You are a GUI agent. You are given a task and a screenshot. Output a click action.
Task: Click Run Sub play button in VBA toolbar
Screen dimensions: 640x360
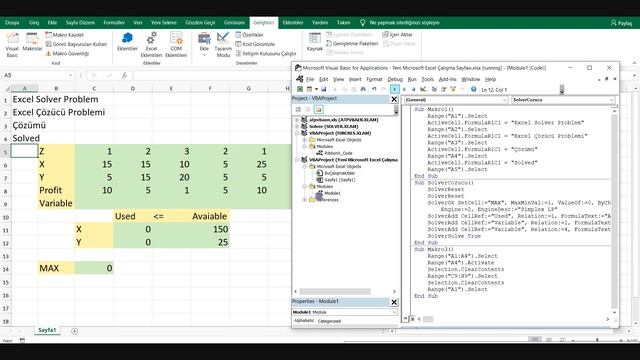pos(395,89)
